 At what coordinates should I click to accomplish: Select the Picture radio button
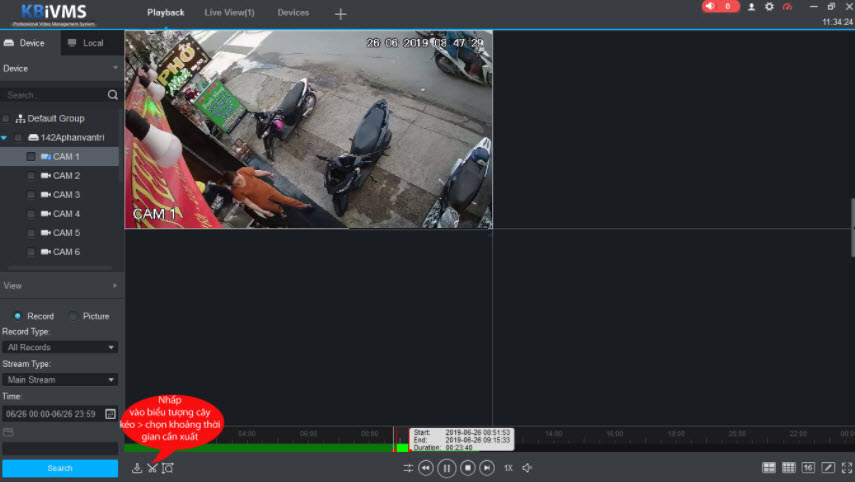click(x=73, y=316)
